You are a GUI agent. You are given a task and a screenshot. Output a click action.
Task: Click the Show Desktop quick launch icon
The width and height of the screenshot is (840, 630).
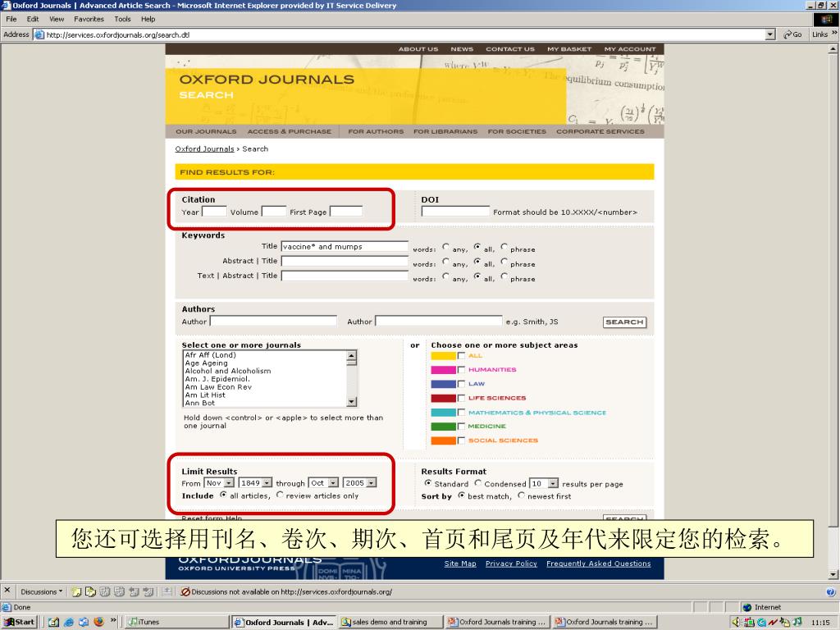click(x=53, y=622)
